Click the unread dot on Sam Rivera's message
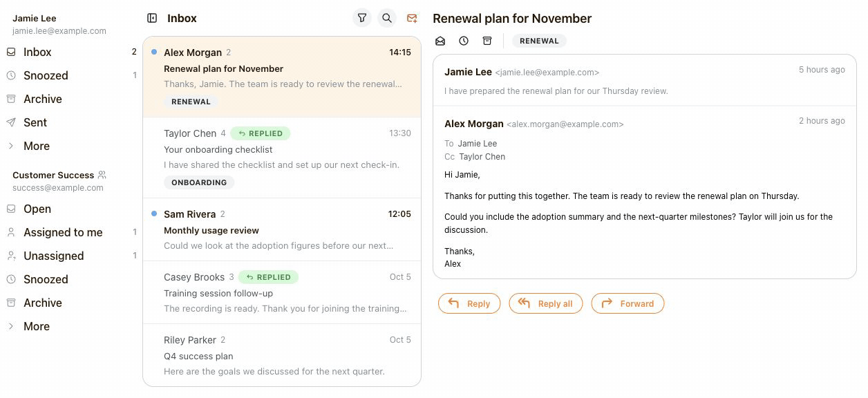This screenshot has width=868, height=398. pyautogui.click(x=154, y=214)
